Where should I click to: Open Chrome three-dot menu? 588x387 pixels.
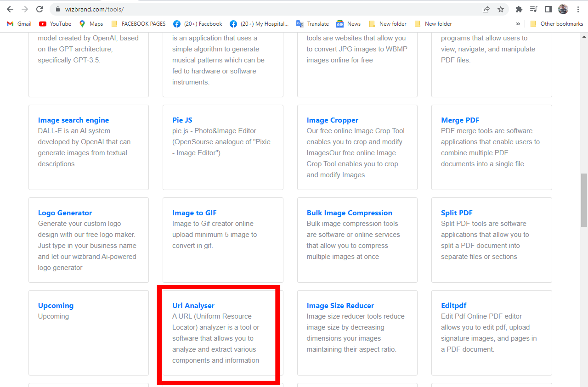[x=578, y=9]
